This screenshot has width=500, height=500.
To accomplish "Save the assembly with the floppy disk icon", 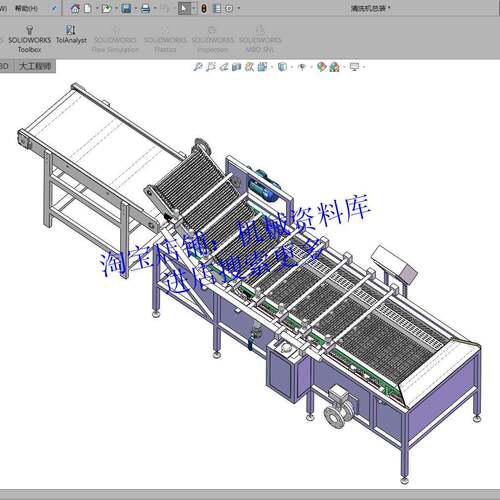I will (126, 8).
